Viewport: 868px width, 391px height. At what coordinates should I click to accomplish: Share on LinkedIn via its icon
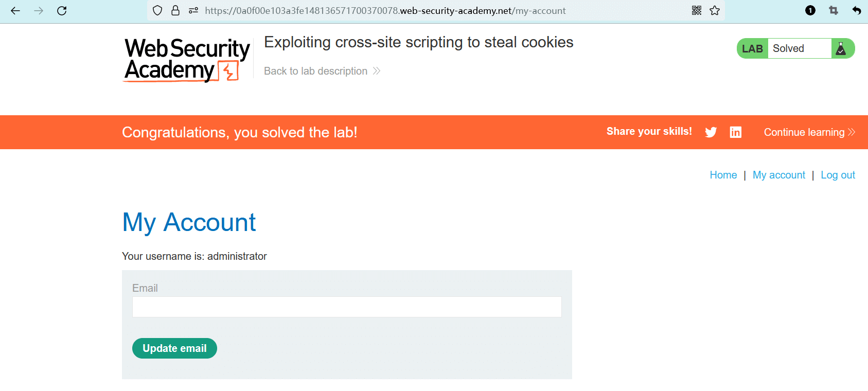click(736, 132)
